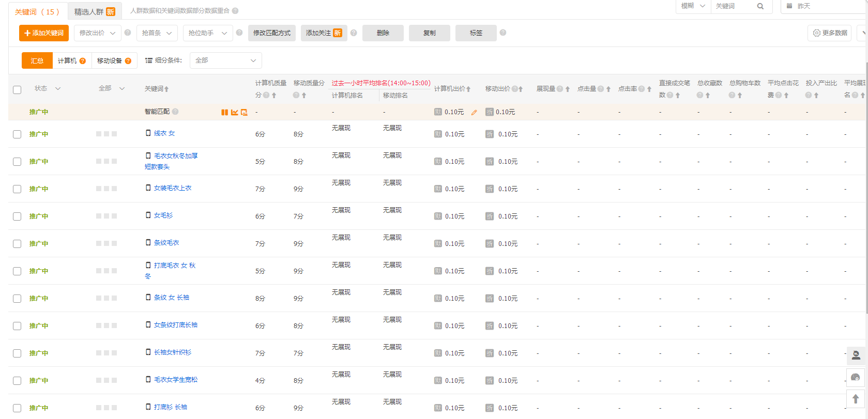Viewport: 868px width, 419px height.
Task: Select the checkbox for 条纹毛衣 row
Action: pyautogui.click(x=17, y=244)
